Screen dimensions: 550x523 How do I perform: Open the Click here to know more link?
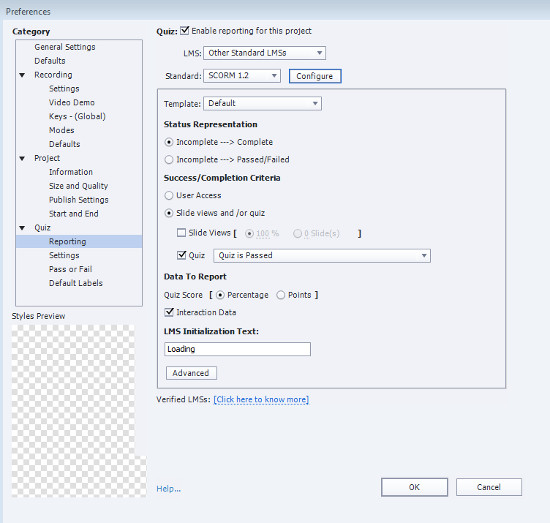point(261,400)
